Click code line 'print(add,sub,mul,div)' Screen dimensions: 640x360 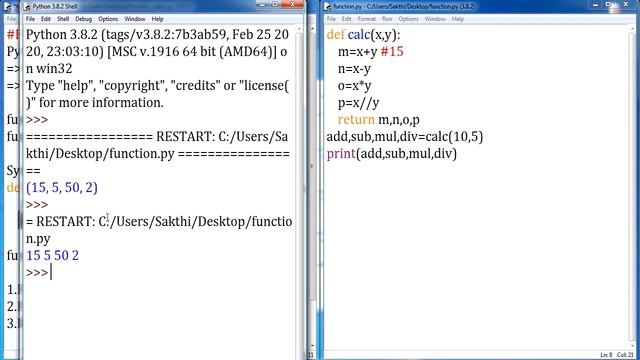pyautogui.click(x=392, y=154)
